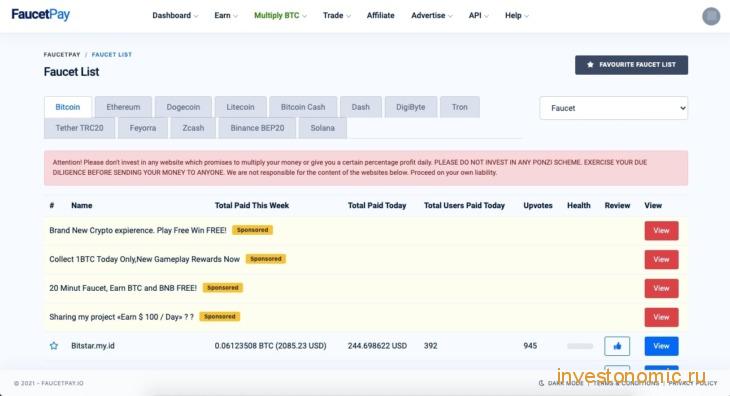Screen dimensions: 730x396
Task: Upvote Bitstar.my.id with the thumbs-up button
Action: pyautogui.click(x=617, y=346)
